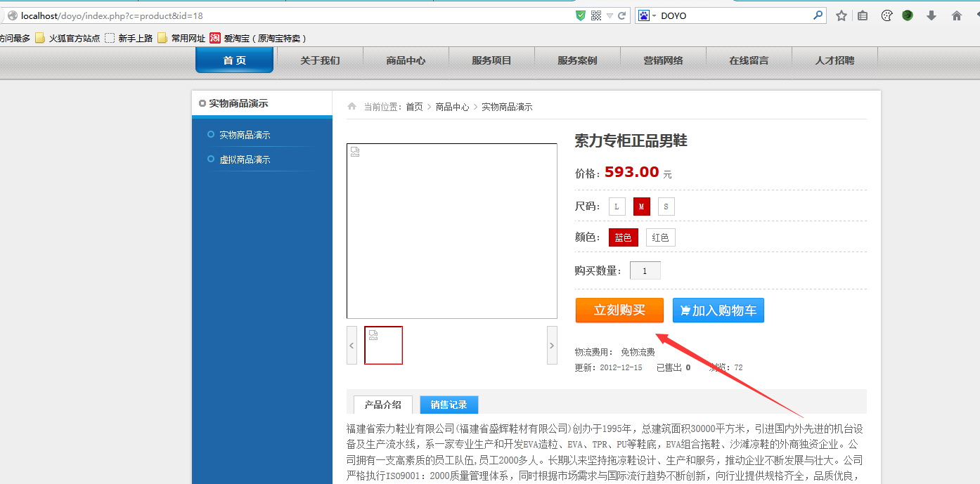Open the 新手上路 bookmark
Viewport: 980px width, 484px height.
tap(129, 38)
